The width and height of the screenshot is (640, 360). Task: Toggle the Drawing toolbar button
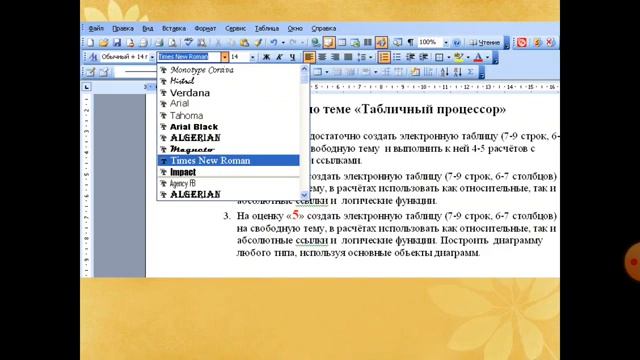pos(381,42)
